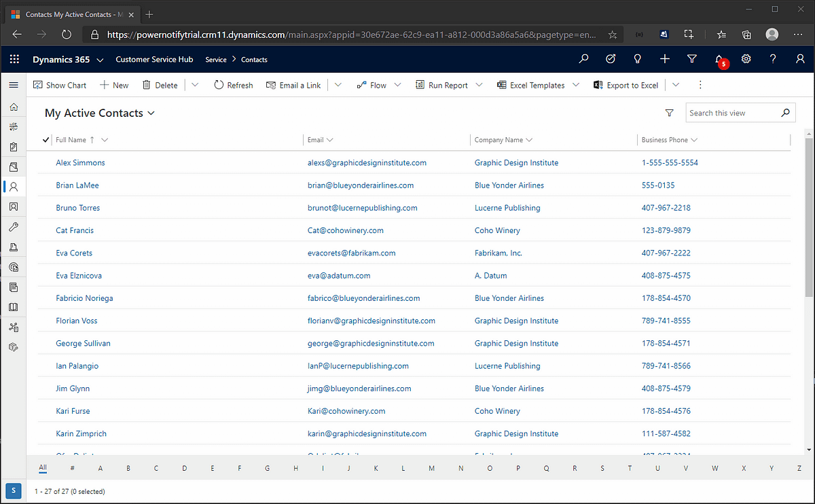Image resolution: width=815 pixels, height=504 pixels.
Task: Click Show Chart command
Action: pos(60,85)
